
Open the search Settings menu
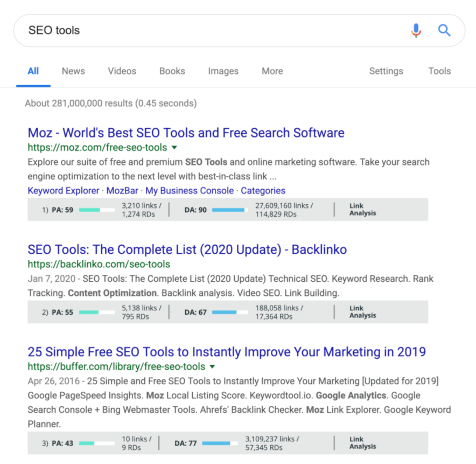tap(386, 71)
